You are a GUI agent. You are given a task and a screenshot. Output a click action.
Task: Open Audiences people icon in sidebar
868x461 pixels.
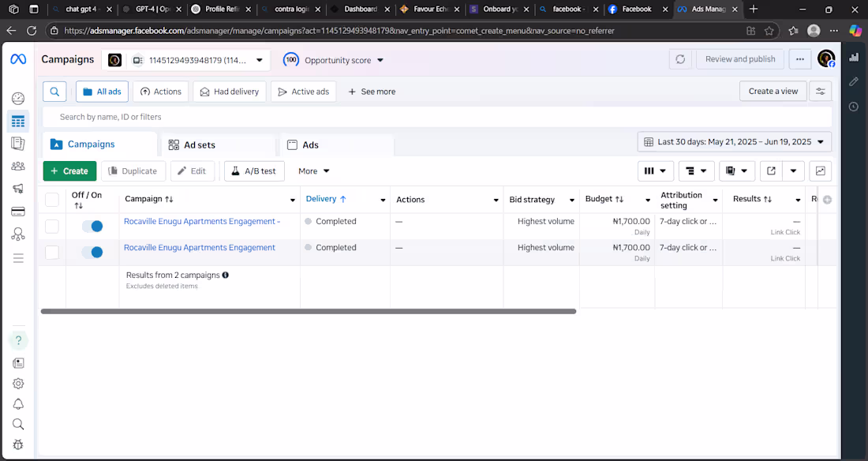tap(17, 167)
